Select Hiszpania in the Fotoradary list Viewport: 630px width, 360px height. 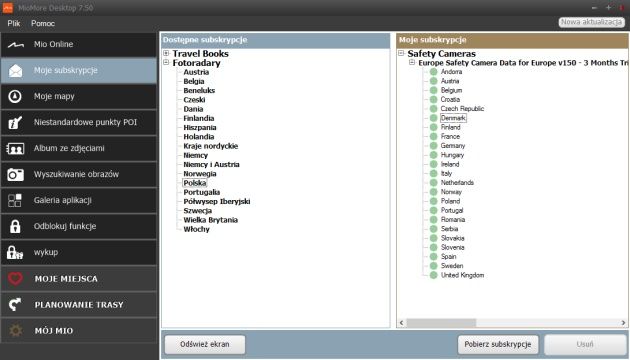200,127
